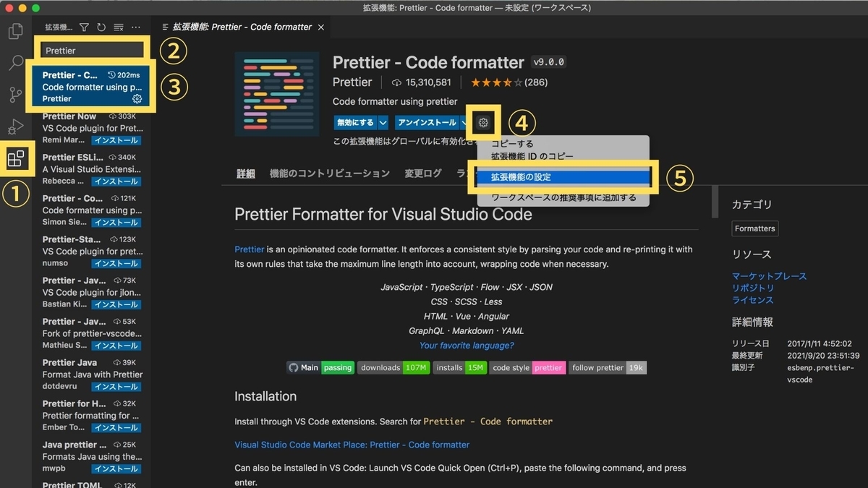Install the Ember To... Prettier extension
The width and height of the screenshot is (868, 488).
tap(116, 428)
